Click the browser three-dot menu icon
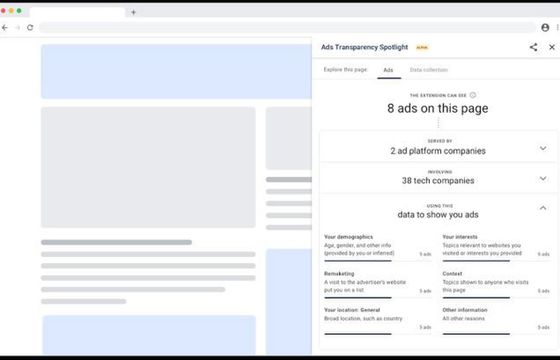 558,28
